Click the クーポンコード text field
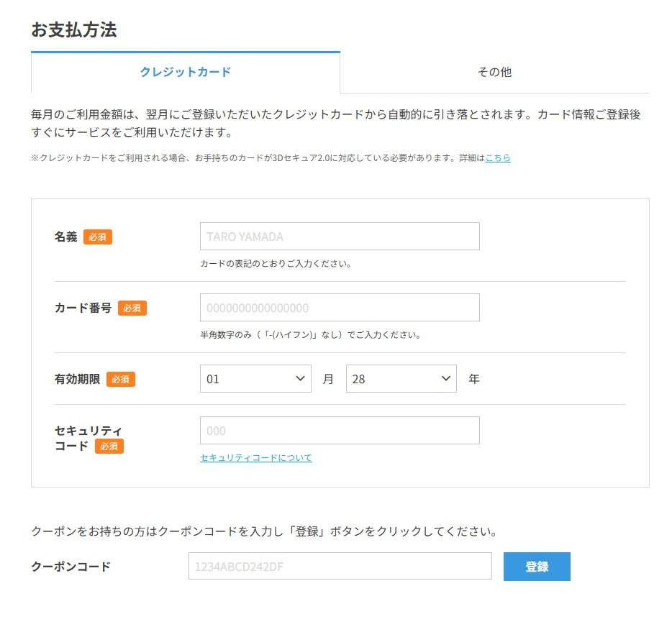The height and width of the screenshot is (627, 672). pyautogui.click(x=340, y=567)
